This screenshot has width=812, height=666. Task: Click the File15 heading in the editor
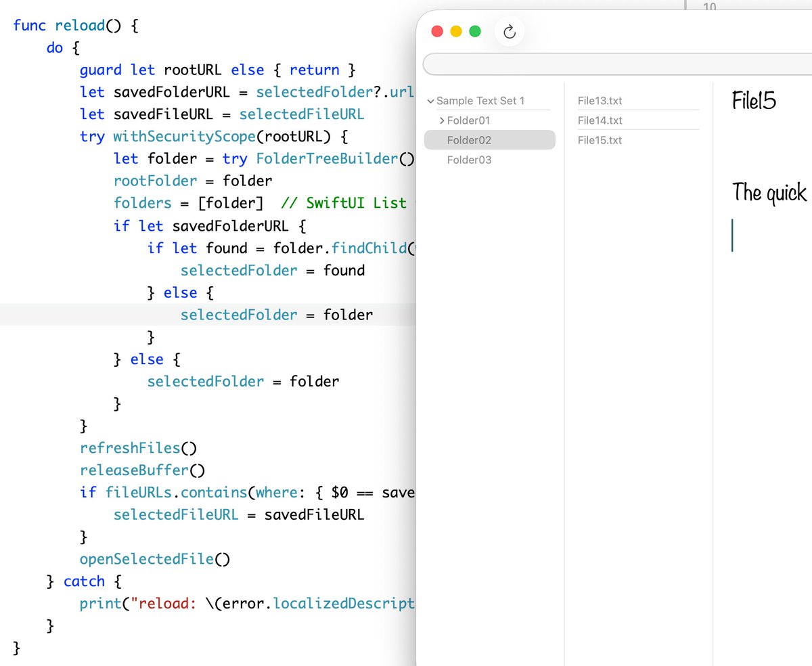pyautogui.click(x=754, y=102)
